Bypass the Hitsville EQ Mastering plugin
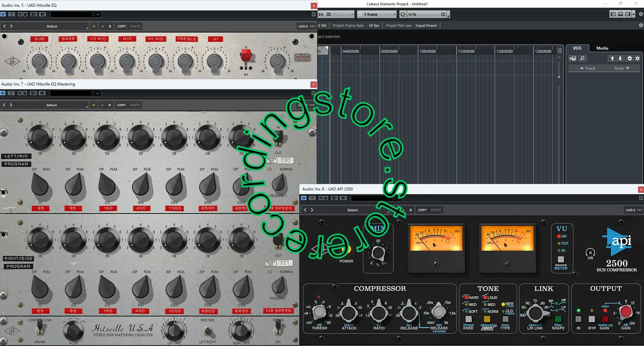This screenshot has height=346, width=644. (x=3, y=93)
